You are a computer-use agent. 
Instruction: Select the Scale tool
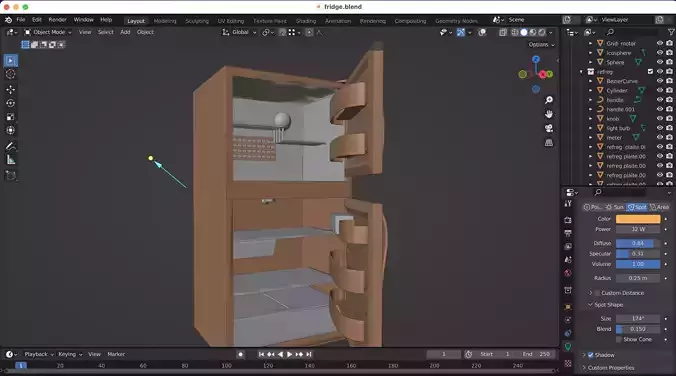pyautogui.click(x=10, y=117)
